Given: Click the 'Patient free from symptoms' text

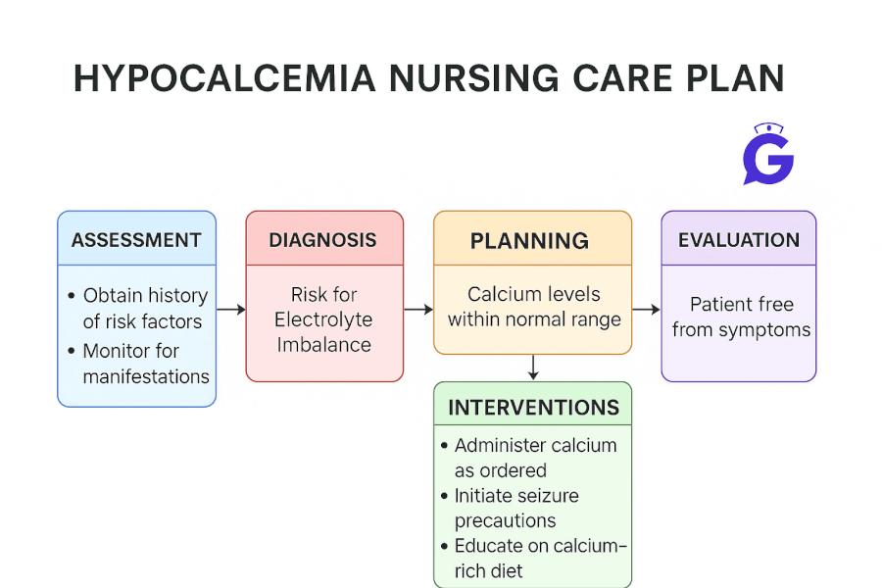Looking at the screenshot, I should point(741,317).
